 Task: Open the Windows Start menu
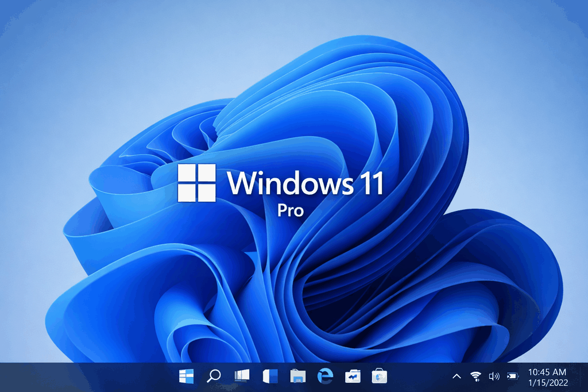tap(186, 376)
